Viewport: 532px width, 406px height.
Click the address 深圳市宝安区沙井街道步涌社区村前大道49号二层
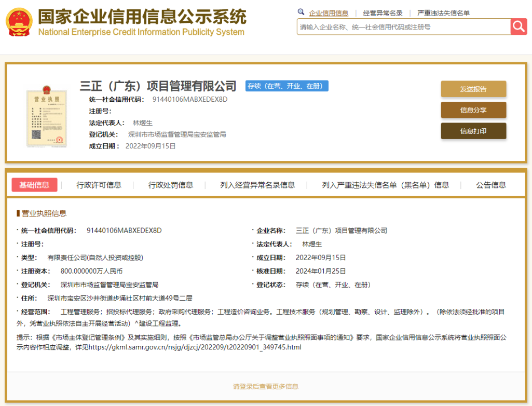[x=120, y=299]
